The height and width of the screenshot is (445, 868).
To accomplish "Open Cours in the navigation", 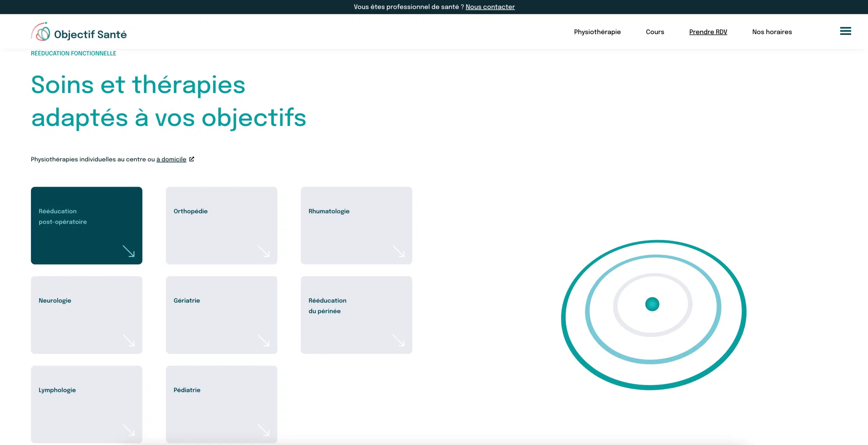I will [655, 32].
